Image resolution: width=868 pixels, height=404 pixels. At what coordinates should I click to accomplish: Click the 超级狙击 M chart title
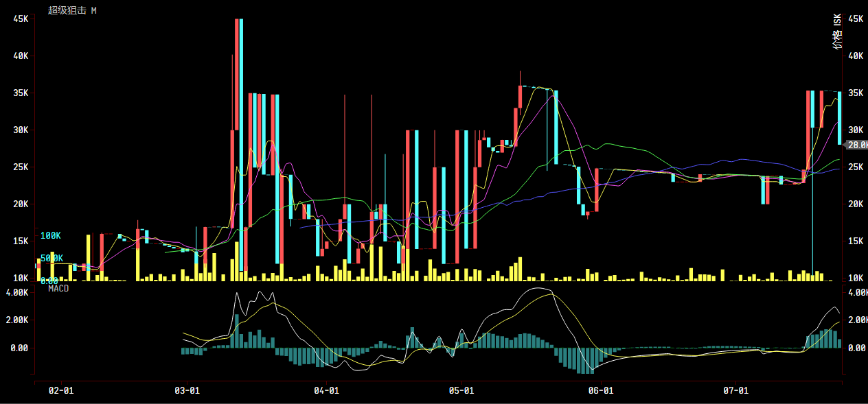pyautogui.click(x=72, y=10)
